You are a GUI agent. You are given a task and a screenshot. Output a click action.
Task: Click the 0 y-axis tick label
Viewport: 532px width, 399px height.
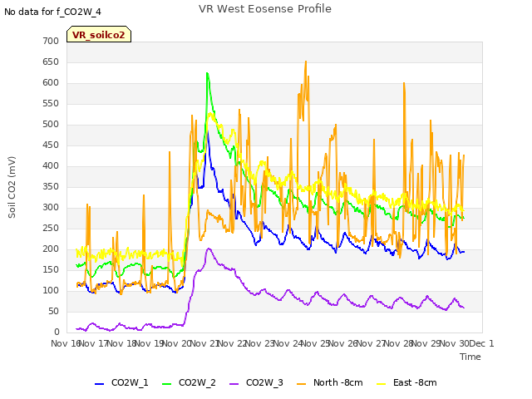[57, 332]
